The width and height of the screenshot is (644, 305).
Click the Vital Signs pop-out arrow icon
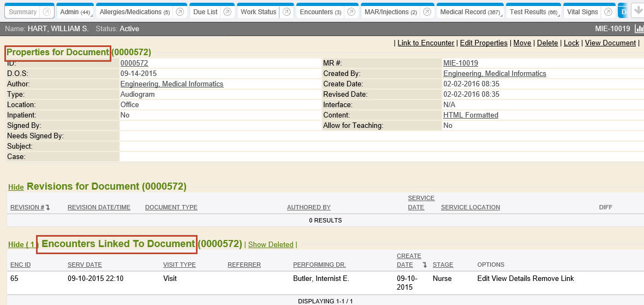pyautogui.click(x=608, y=12)
